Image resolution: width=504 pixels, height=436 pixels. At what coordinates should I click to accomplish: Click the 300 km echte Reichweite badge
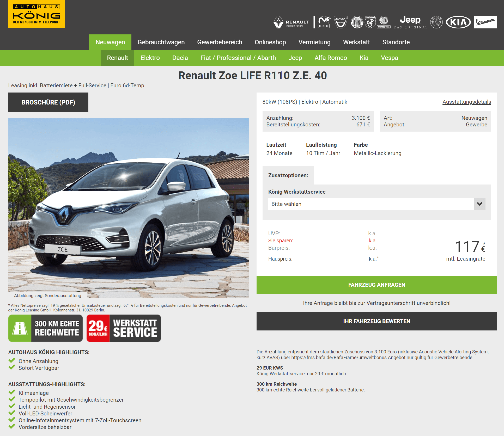point(45,328)
